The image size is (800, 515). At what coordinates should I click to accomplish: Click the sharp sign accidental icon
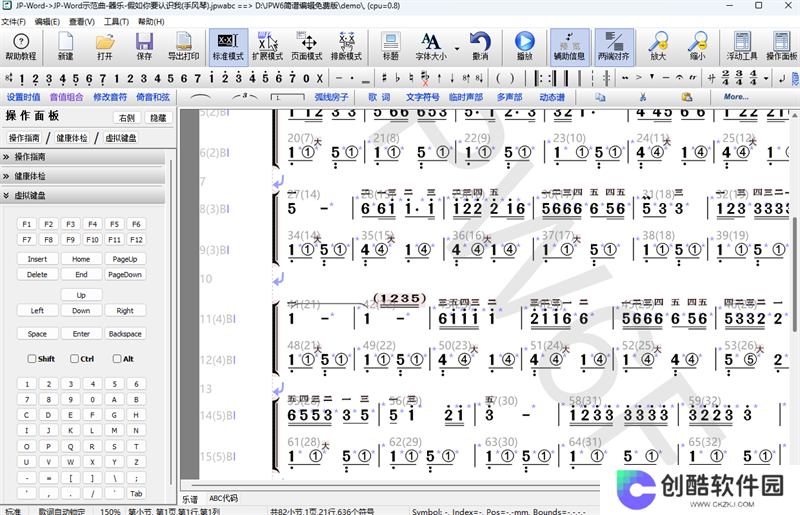[384, 79]
